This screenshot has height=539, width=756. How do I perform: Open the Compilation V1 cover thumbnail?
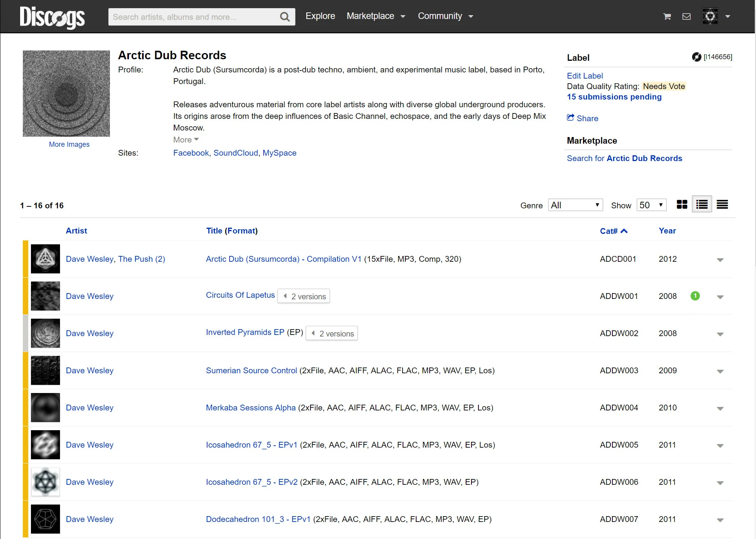click(45, 259)
